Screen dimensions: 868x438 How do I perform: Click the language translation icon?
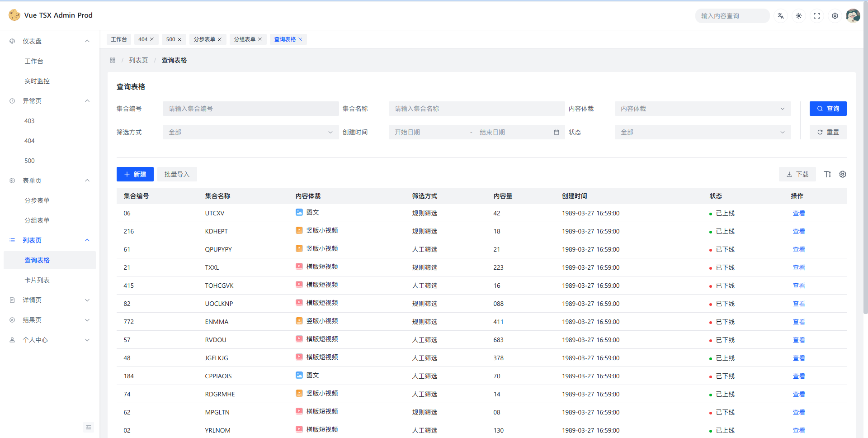click(781, 16)
